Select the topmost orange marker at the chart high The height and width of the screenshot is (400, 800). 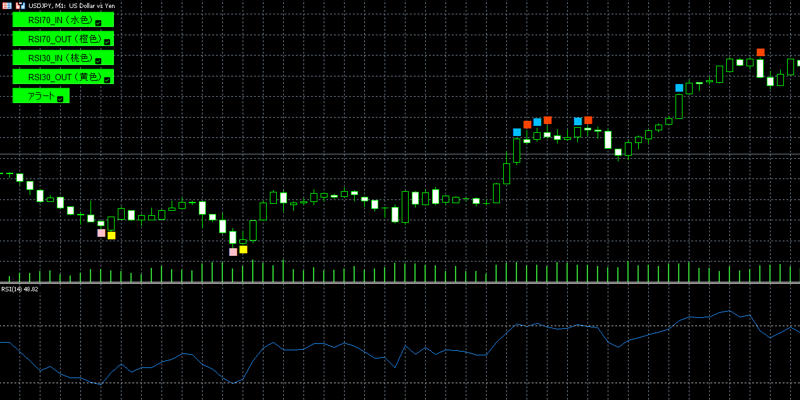pos(761,52)
